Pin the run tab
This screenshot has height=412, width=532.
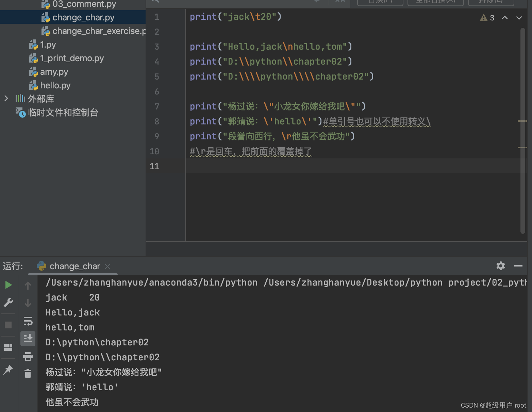coord(8,369)
